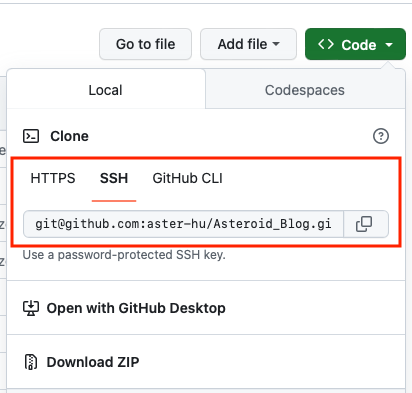Image resolution: width=412 pixels, height=393 pixels.
Task: Select the HTTPS clone option
Action: 53,178
